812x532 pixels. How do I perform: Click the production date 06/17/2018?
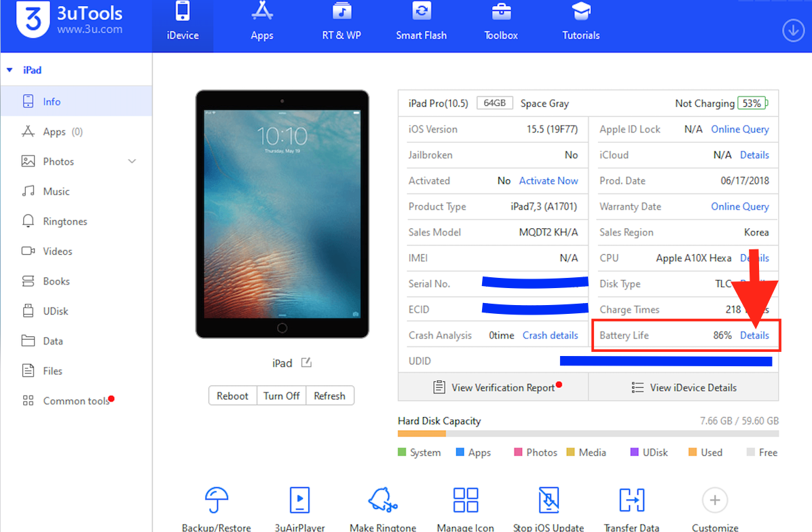(x=745, y=181)
